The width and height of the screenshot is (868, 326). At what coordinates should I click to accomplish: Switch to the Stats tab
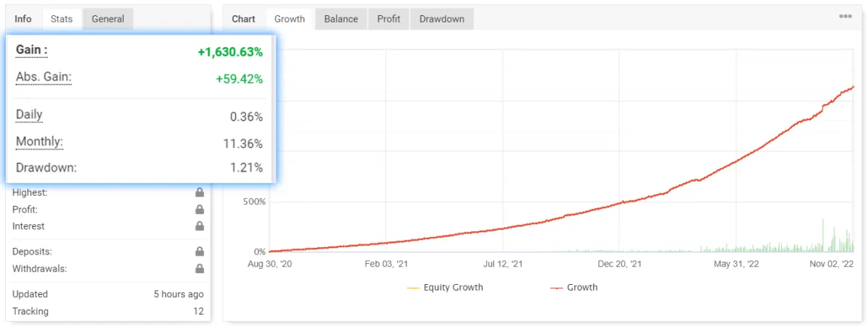(61, 19)
